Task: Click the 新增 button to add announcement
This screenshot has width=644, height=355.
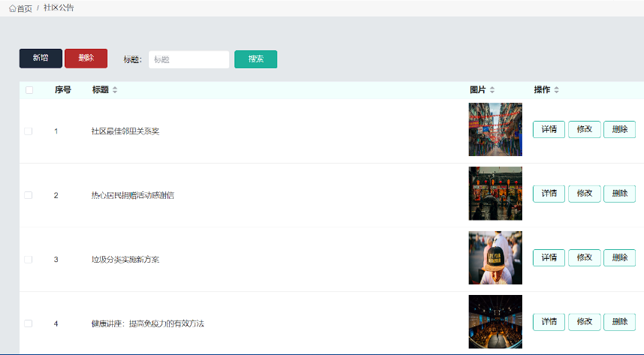Action: [41, 59]
